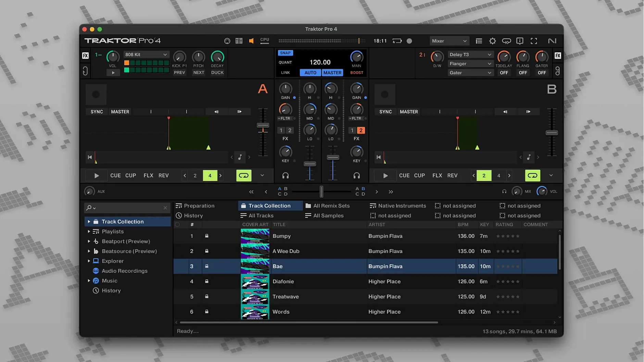The width and height of the screenshot is (644, 362).
Task: Click the Audio Recordings sidebar icon
Action: pyautogui.click(x=96, y=271)
